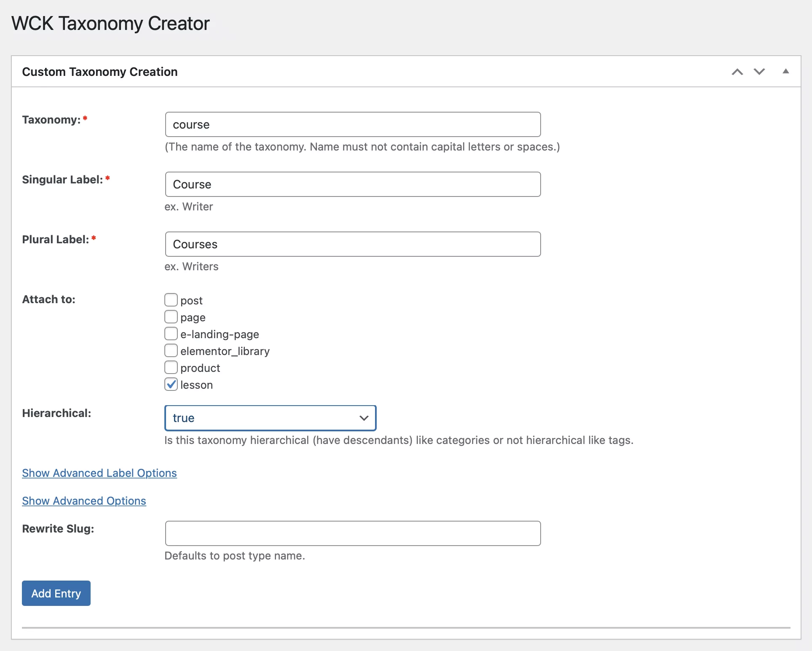Check the product checkbox
812x651 pixels.
pos(171,367)
